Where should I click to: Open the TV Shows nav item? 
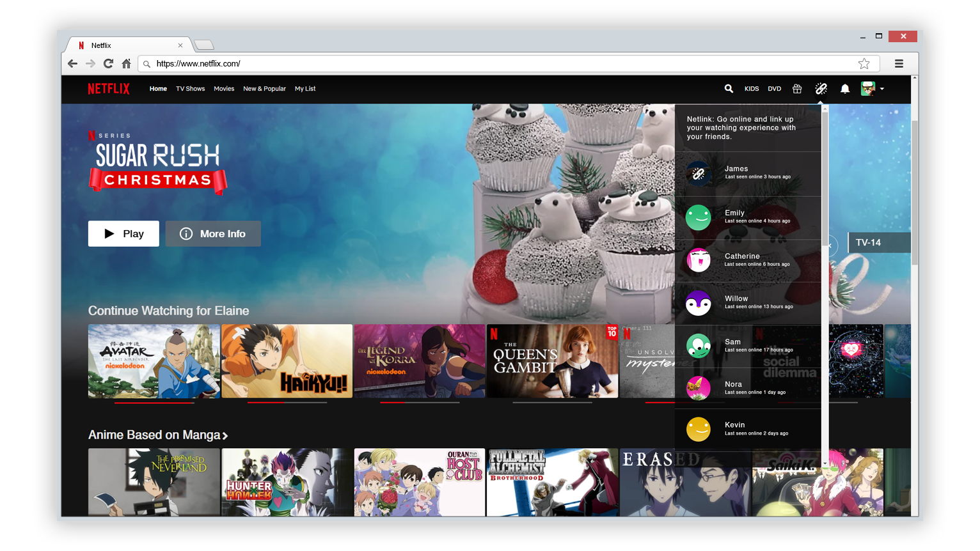point(191,89)
